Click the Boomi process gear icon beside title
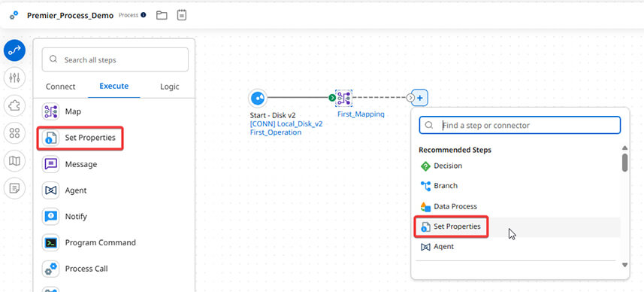Screen dimensions: 644x292 pos(14,16)
